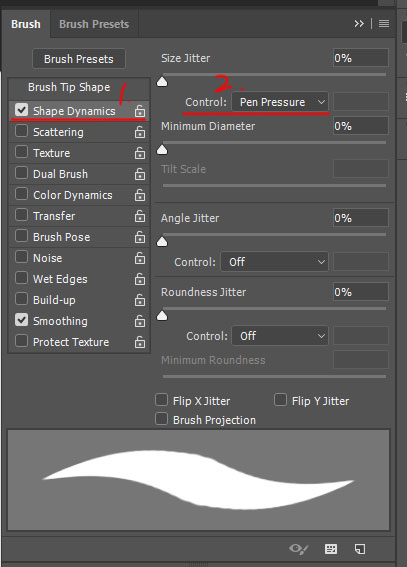The width and height of the screenshot is (407, 567).
Task: Click the Brush Presets button
Action: pyautogui.click(x=79, y=59)
